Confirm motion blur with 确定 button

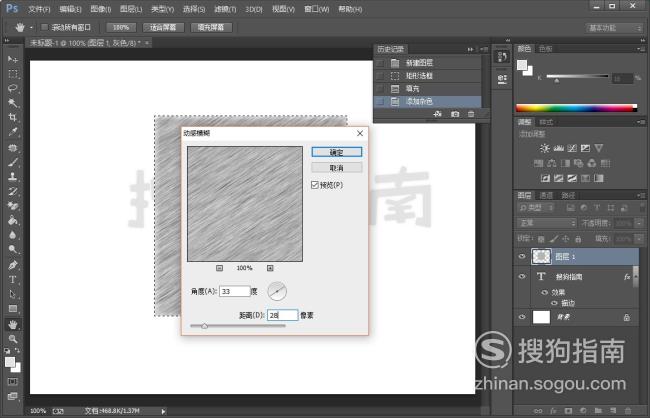coord(337,152)
